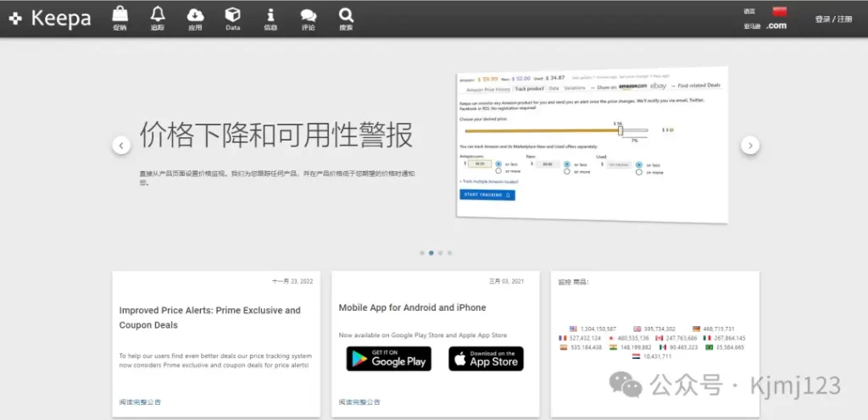Click the 监控 商品 heading
This screenshot has height=420, width=868.
point(574,282)
